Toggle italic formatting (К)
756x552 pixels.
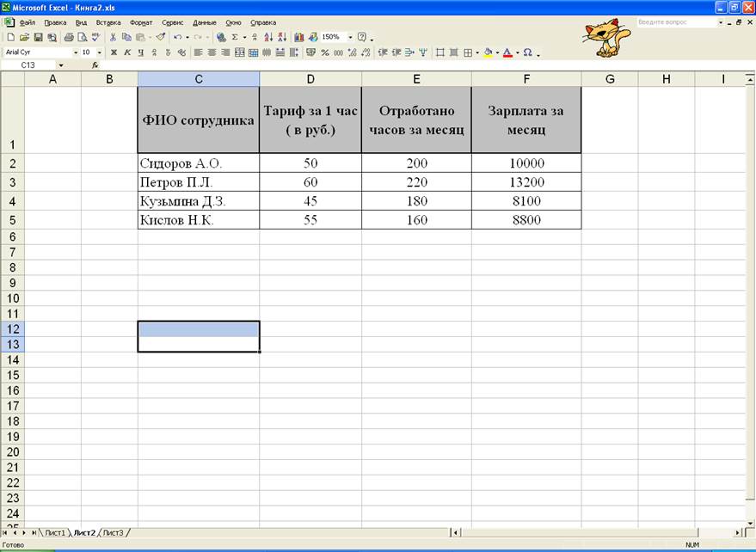click(x=127, y=52)
